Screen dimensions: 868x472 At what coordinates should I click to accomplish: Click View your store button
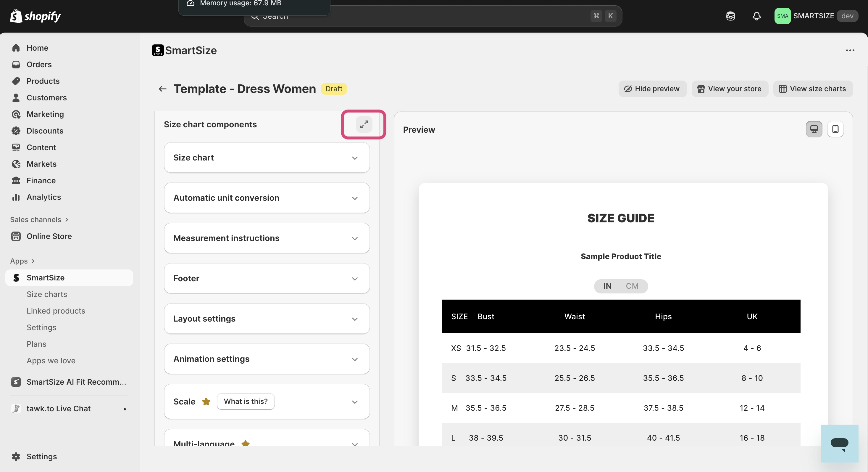[730, 89]
